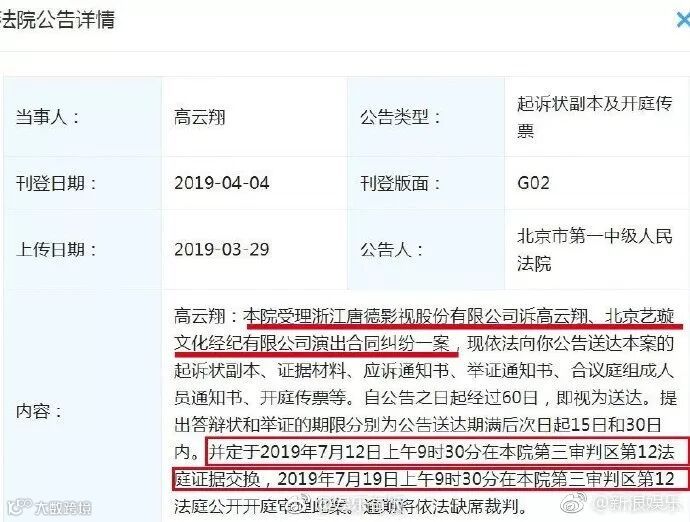Click the Weibo logo watermark icon

point(573,504)
